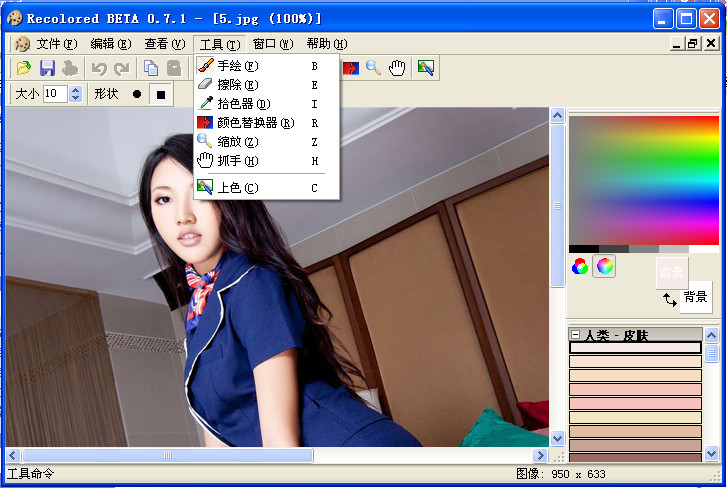Select 上色 in the tools menu
Screen dimensions: 727x488
pyautogui.click(x=237, y=188)
